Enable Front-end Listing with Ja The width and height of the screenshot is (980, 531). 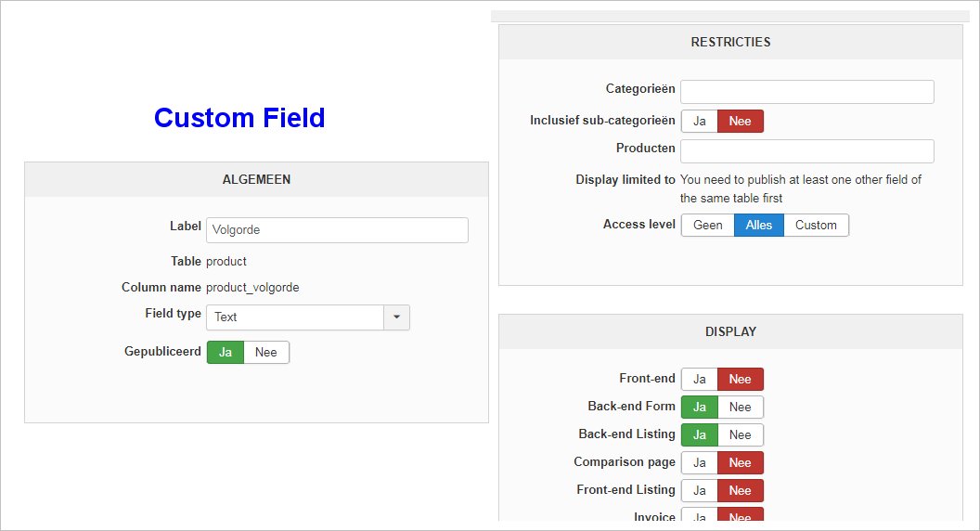pyautogui.click(x=700, y=491)
